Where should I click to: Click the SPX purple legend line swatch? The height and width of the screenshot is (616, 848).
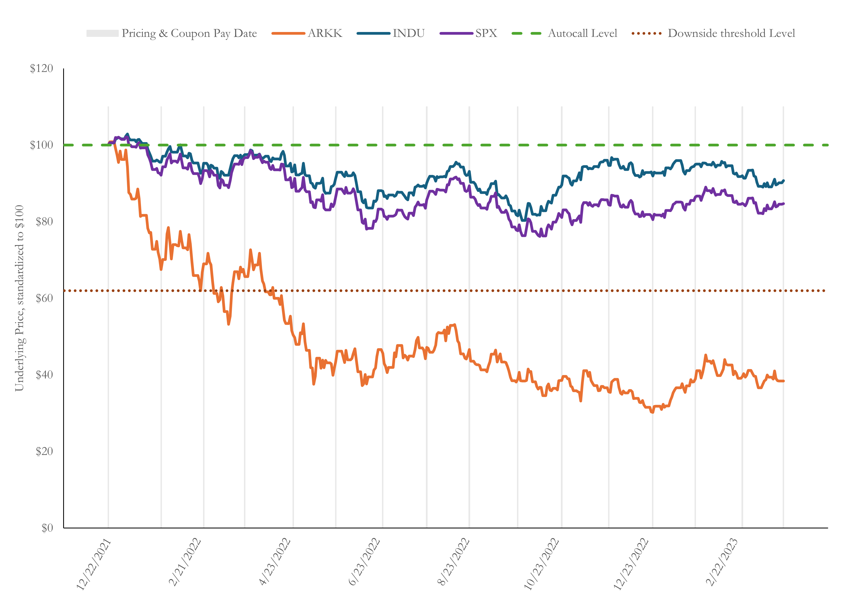(456, 33)
